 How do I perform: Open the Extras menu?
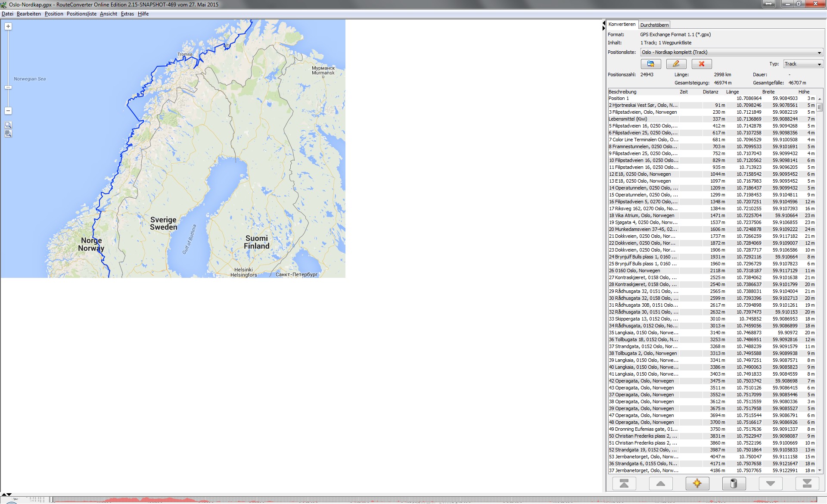(x=127, y=14)
